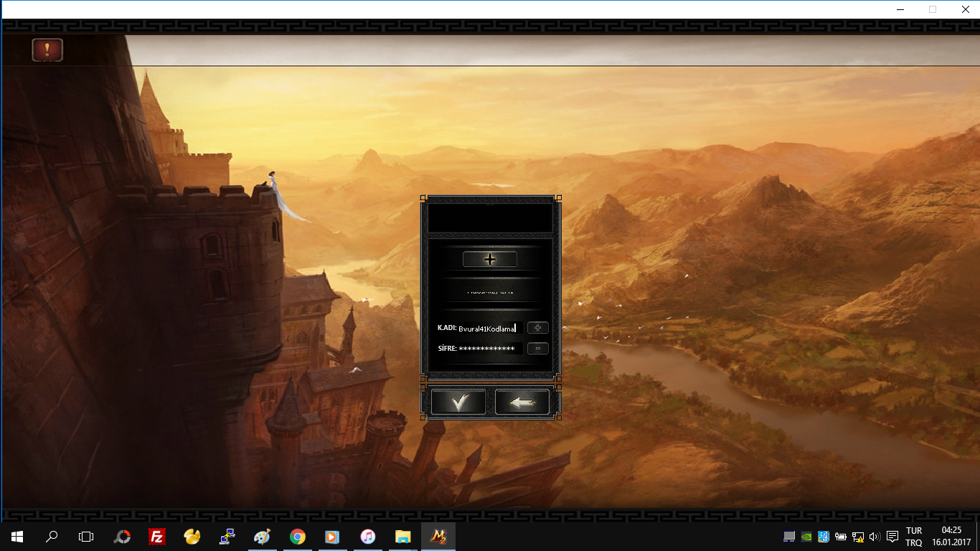Focus the ŞİFRE password field

(x=489, y=349)
